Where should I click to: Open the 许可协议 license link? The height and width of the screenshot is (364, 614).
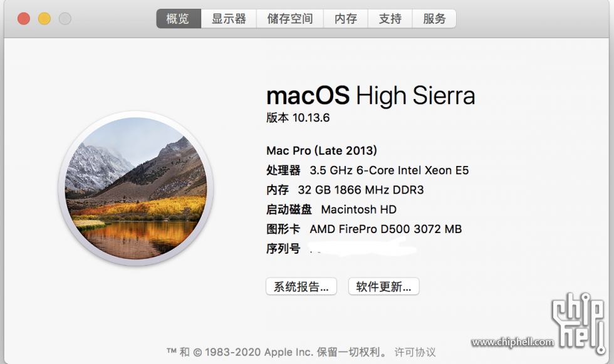[x=415, y=352]
